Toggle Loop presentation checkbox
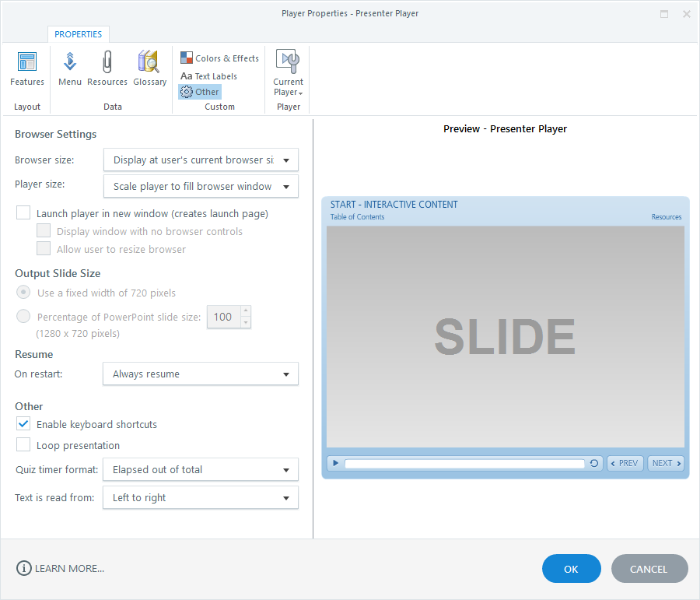 click(23, 444)
